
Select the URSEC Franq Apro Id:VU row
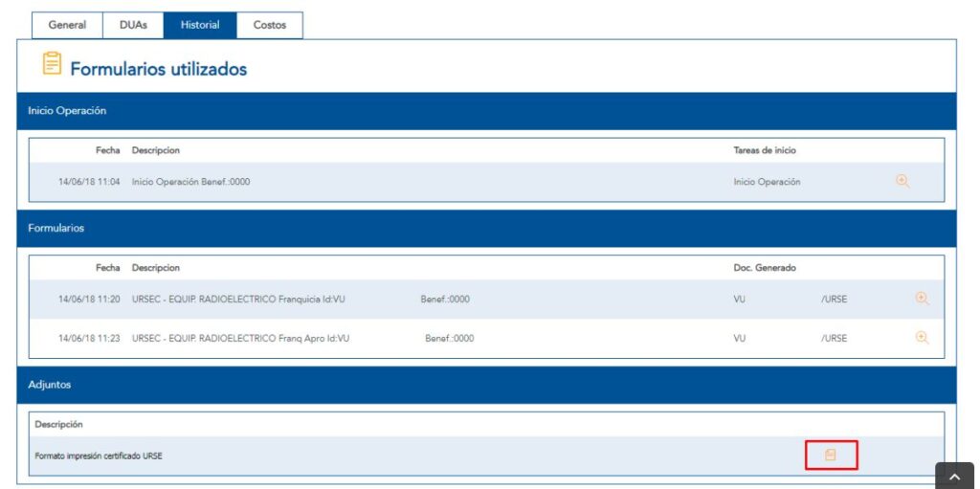240,339
